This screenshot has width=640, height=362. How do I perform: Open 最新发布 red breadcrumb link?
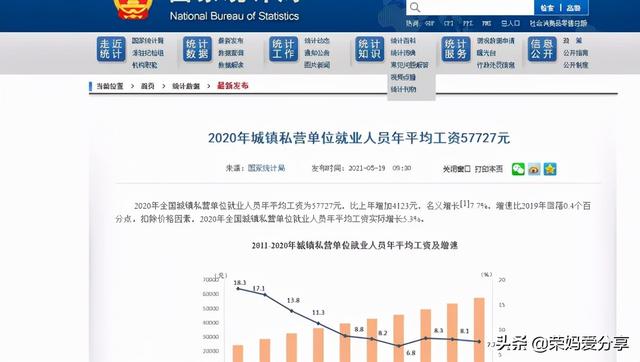coord(233,86)
